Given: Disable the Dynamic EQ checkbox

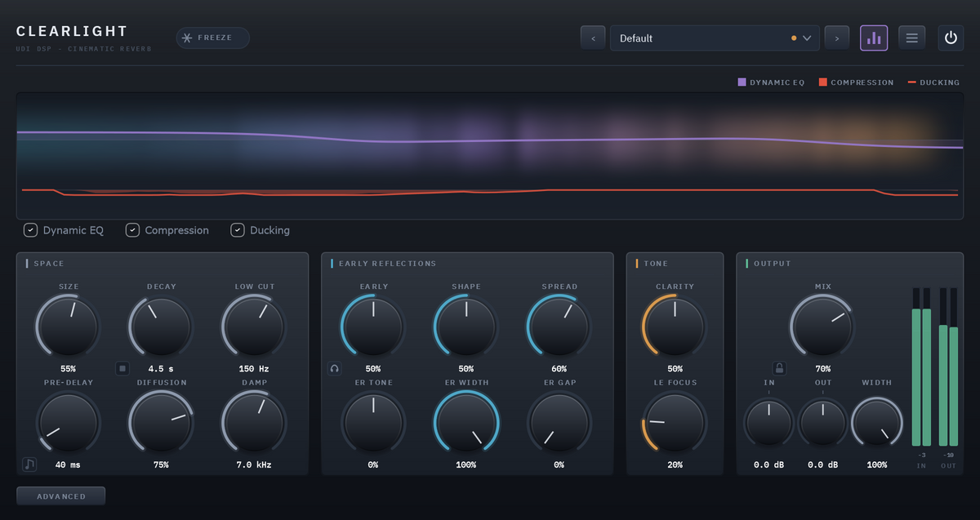Looking at the screenshot, I should pyautogui.click(x=30, y=230).
